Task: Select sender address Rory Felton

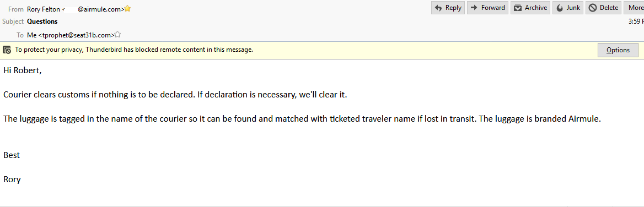Action: (x=76, y=9)
